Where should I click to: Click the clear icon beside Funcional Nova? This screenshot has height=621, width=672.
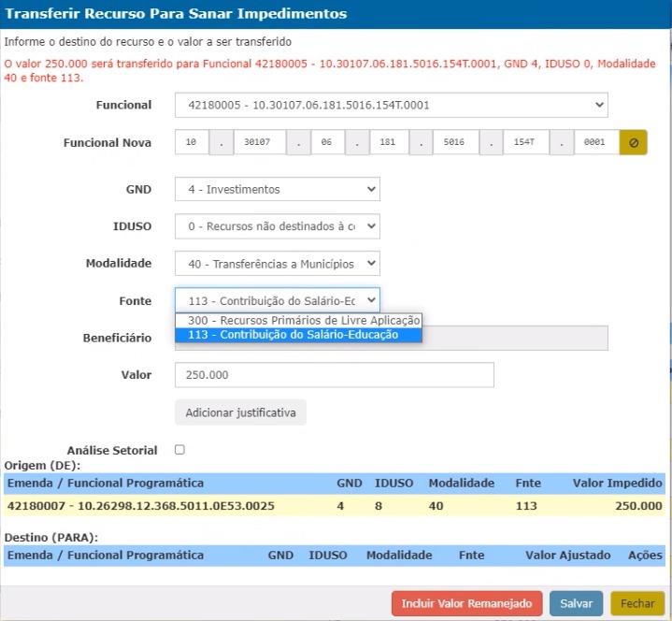click(633, 143)
